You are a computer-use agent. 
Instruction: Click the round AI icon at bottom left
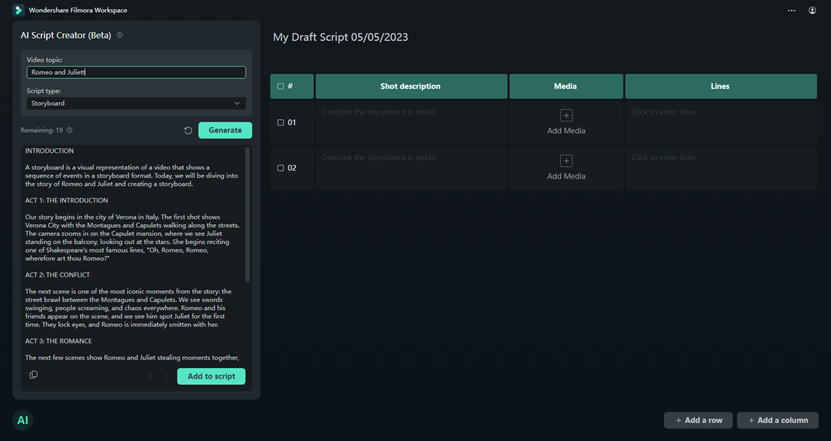click(23, 420)
